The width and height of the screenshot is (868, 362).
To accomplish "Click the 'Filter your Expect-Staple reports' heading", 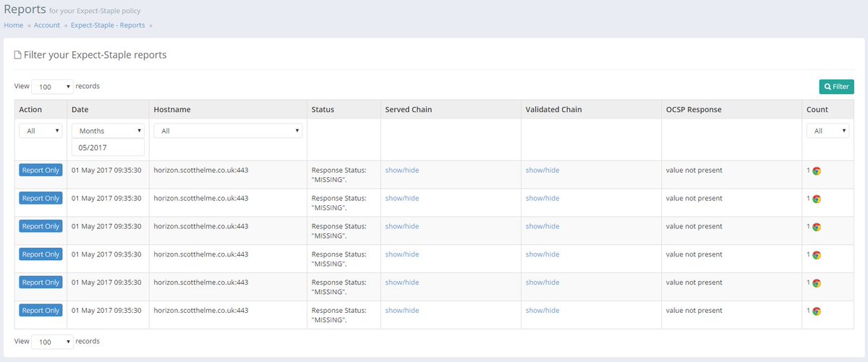I will (x=95, y=55).
